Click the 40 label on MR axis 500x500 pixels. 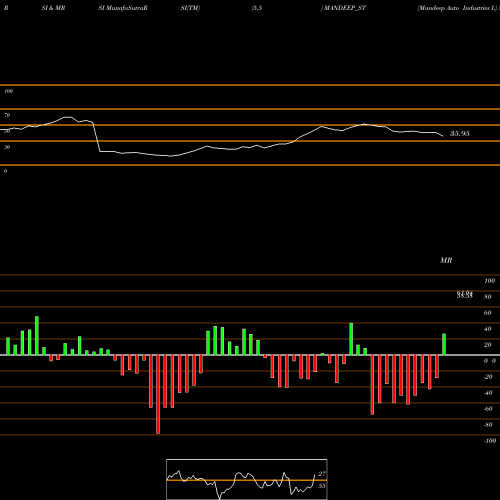click(x=488, y=329)
